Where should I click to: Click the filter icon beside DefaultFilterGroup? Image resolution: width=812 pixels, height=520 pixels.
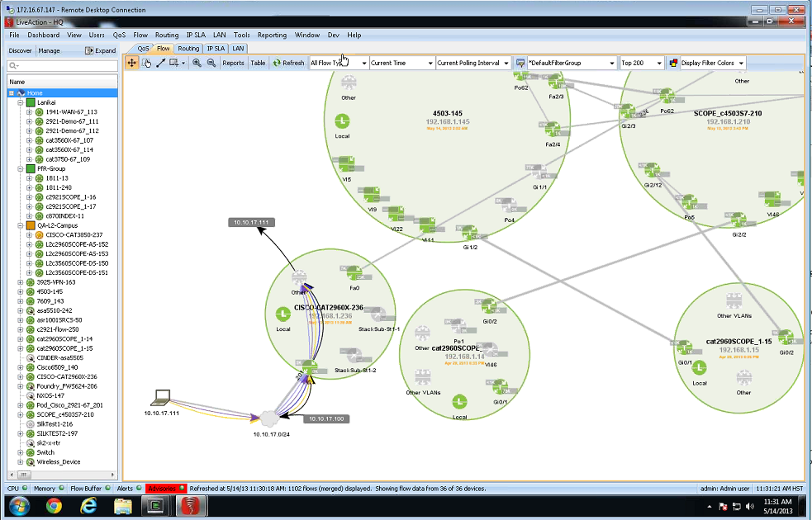click(x=520, y=63)
